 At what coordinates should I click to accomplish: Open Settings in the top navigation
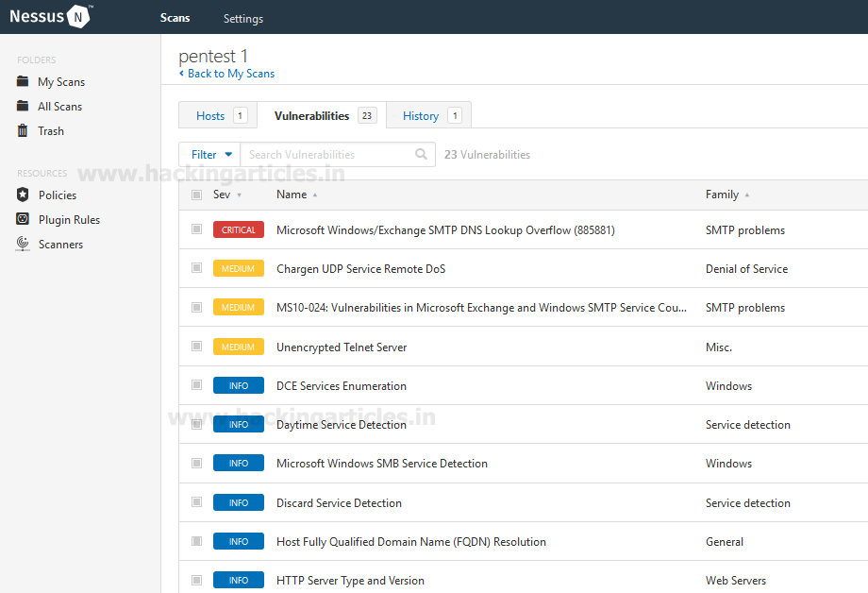[243, 19]
